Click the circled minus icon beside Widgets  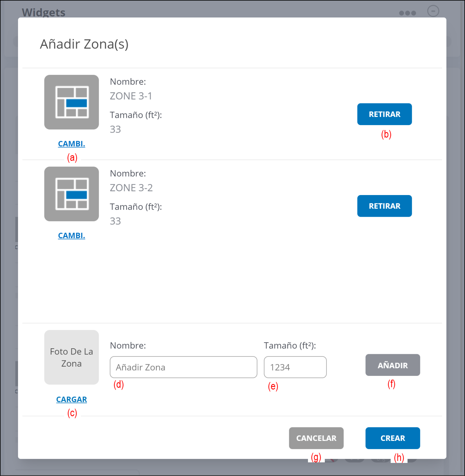point(433,11)
